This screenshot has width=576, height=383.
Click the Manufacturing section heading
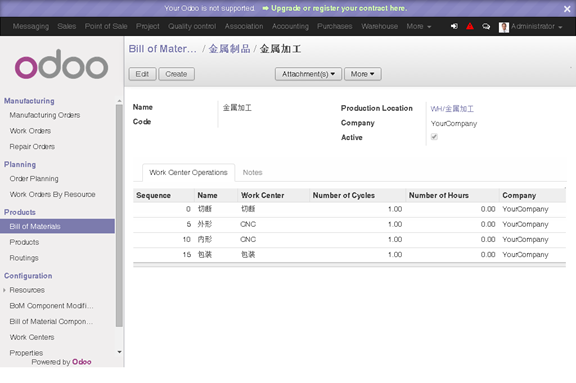click(x=29, y=101)
